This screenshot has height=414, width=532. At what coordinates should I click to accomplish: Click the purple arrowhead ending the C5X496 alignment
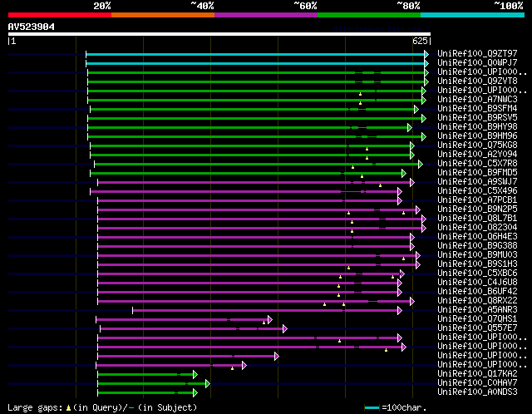point(400,192)
